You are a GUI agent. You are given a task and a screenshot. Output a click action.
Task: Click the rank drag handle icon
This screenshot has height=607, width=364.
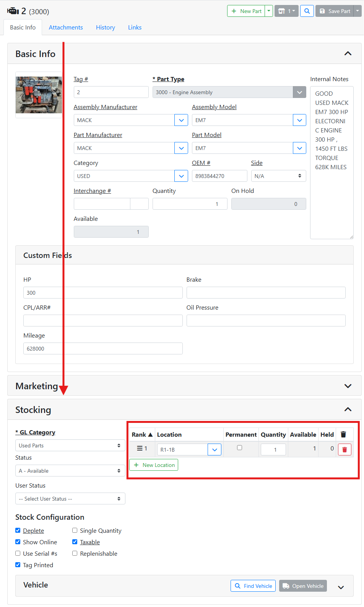coord(140,449)
